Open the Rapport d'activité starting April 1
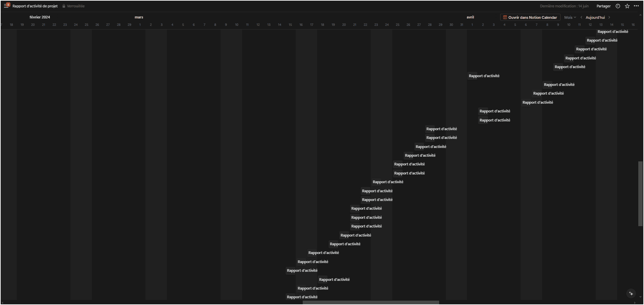Viewport: 644px width, 305px height. coord(484,76)
